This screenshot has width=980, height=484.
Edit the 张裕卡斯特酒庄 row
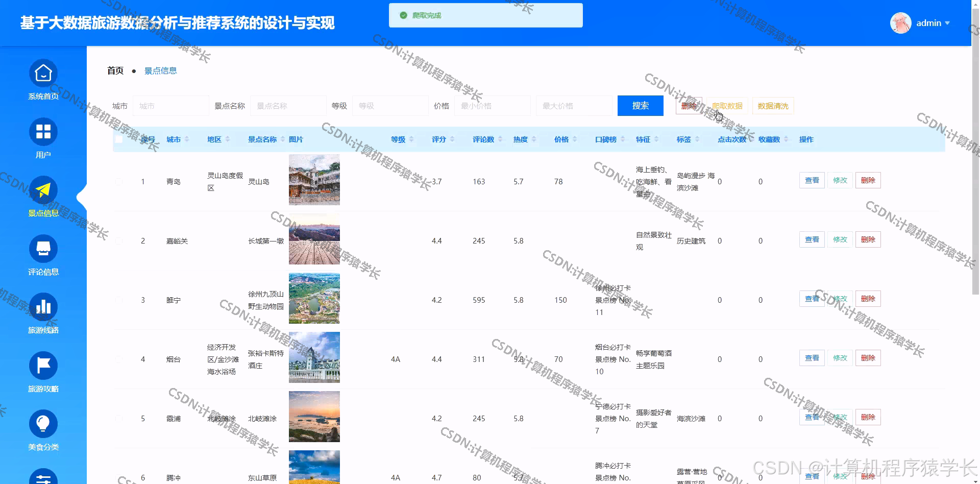[840, 358]
